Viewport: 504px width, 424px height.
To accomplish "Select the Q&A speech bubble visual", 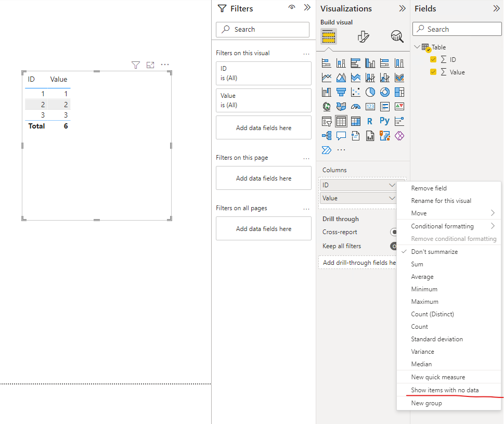I will click(x=341, y=136).
